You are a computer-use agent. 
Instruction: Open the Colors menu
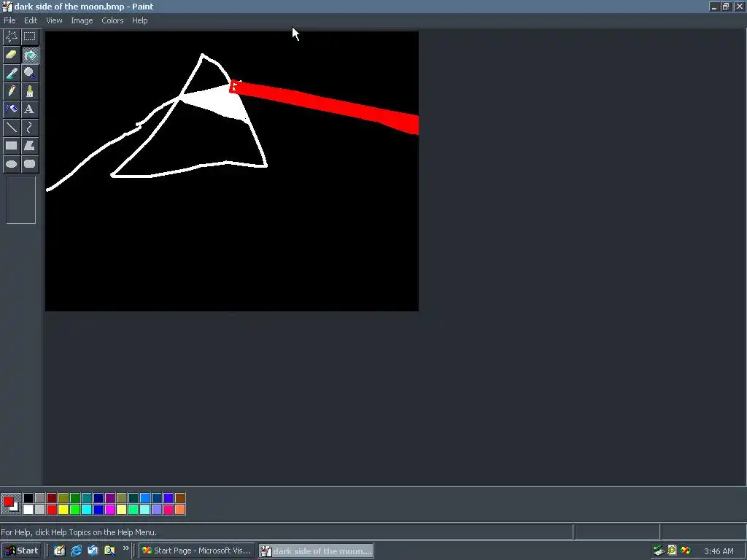[x=112, y=20]
